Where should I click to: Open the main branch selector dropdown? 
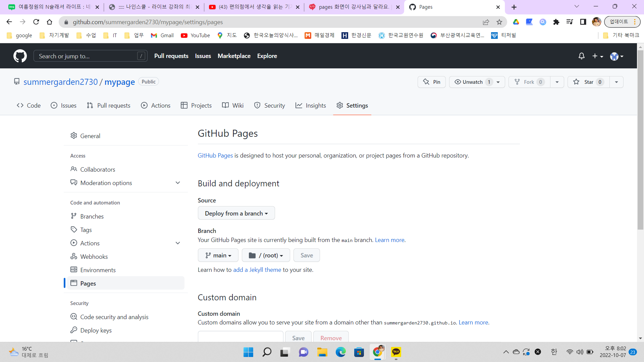point(218,255)
